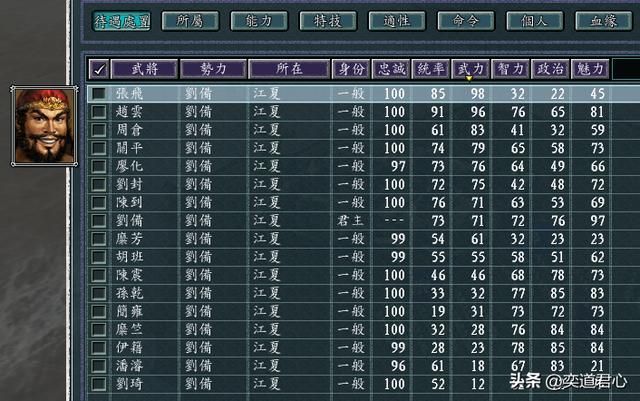Click the 張飛 portrait thumbnail
Viewport: 640px width, 401px height.
tap(44, 126)
